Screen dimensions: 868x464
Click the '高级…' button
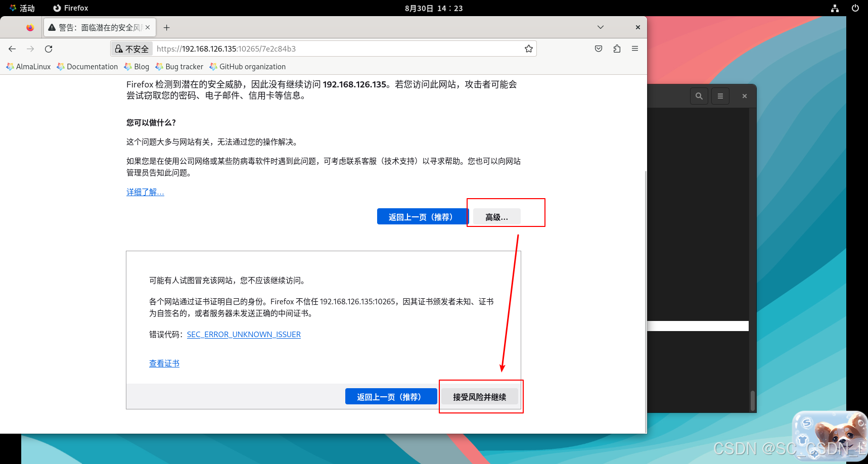(496, 217)
